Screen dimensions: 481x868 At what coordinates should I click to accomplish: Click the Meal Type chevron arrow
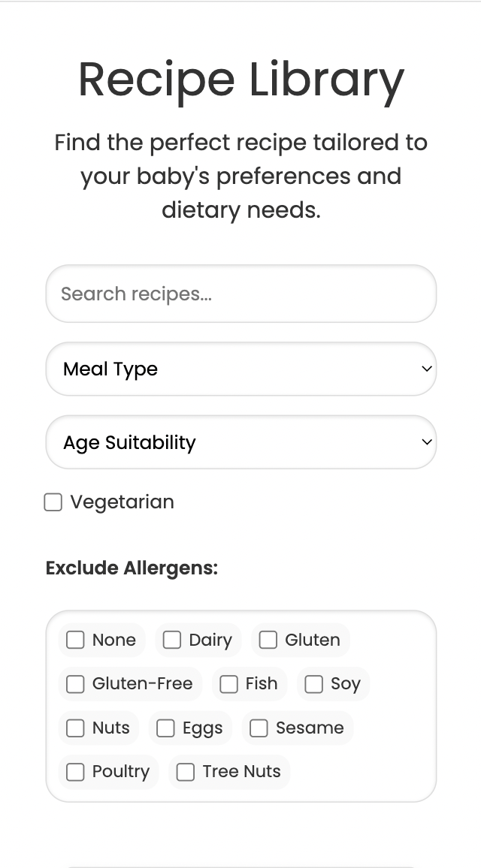pos(425,369)
